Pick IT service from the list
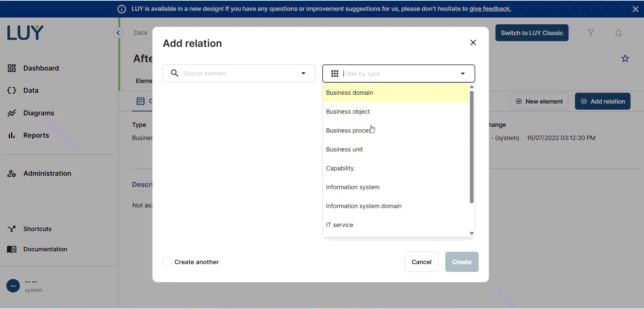Screen dimensions: 644x309 [x=340, y=225]
